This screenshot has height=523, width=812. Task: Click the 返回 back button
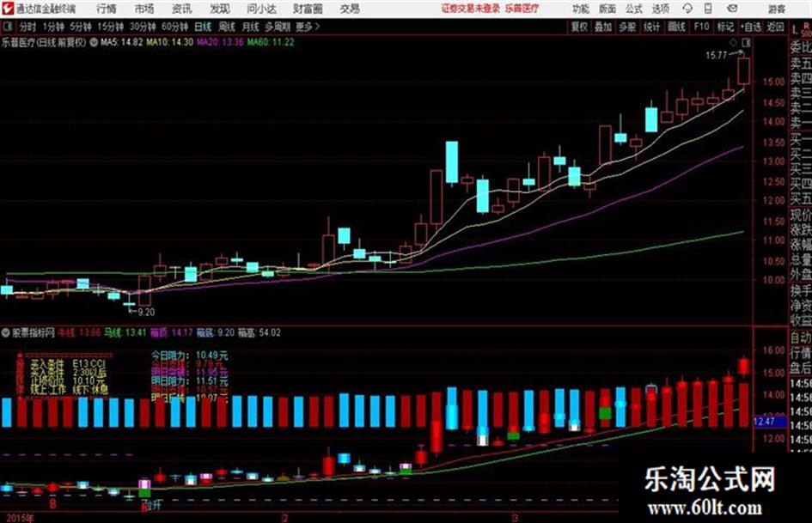775,27
